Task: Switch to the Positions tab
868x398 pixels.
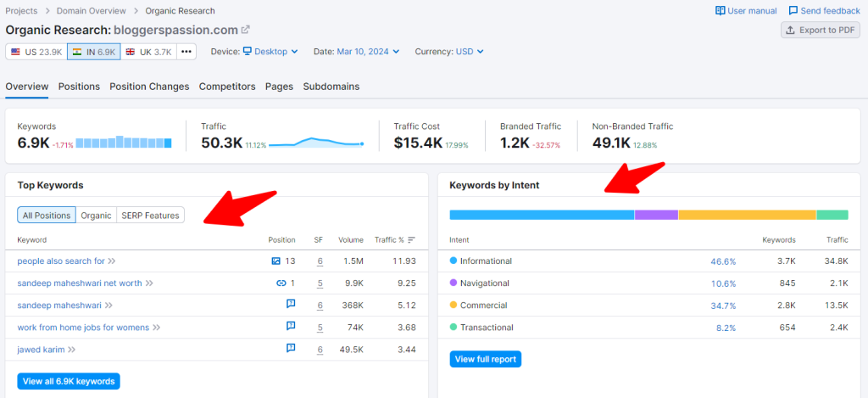Action: click(x=79, y=87)
